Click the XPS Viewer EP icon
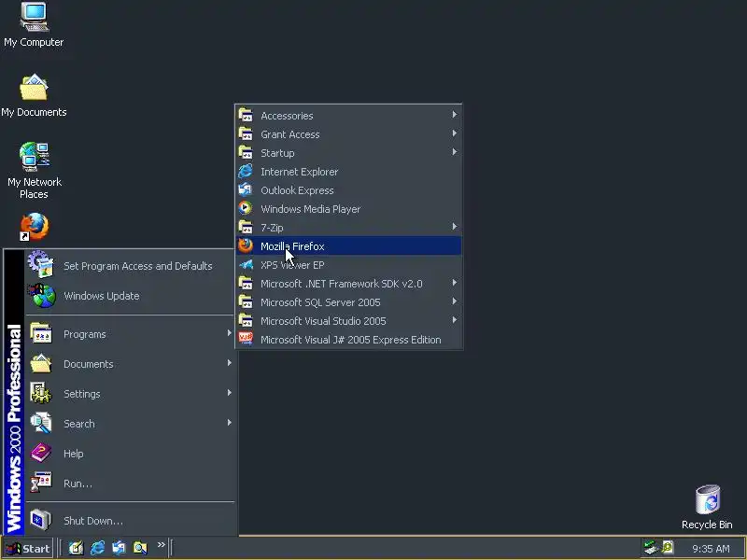The height and width of the screenshot is (560, 747). [x=246, y=264]
